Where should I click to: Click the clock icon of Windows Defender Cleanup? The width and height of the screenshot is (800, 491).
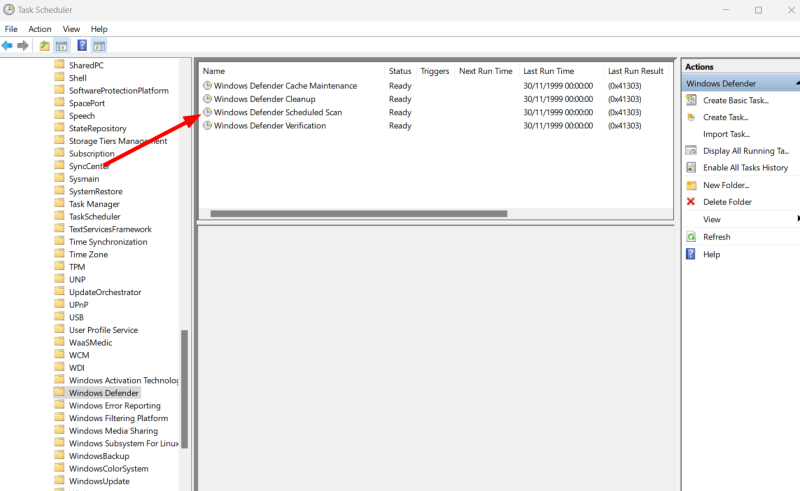(x=207, y=99)
